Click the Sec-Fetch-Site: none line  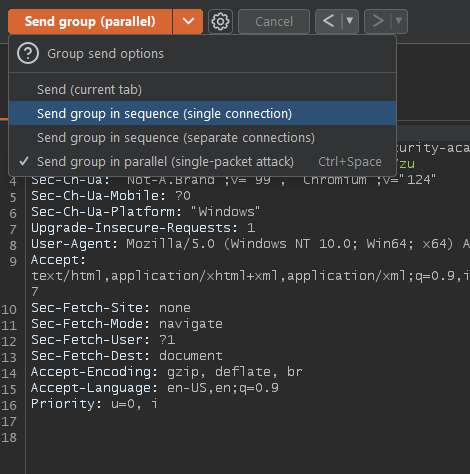(x=111, y=308)
